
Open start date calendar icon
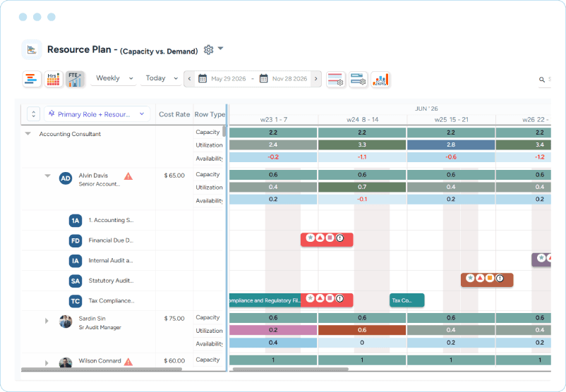pos(203,79)
